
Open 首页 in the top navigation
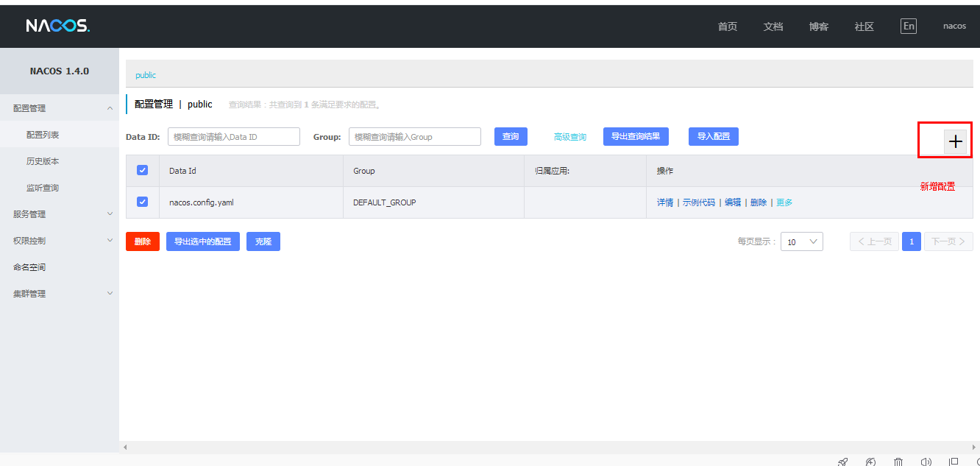click(x=728, y=27)
